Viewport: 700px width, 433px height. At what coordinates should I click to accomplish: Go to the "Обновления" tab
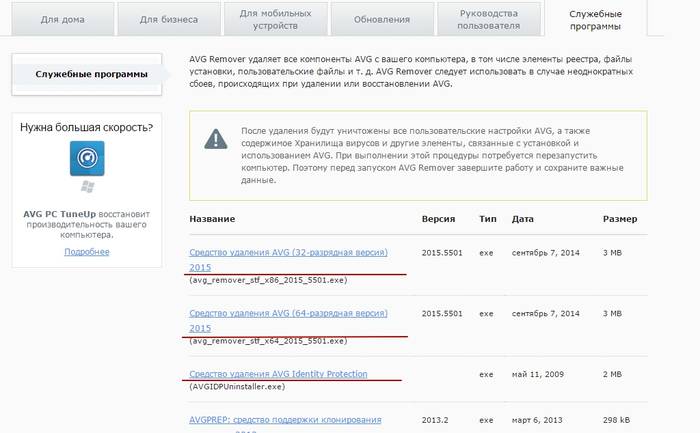pos(382,19)
